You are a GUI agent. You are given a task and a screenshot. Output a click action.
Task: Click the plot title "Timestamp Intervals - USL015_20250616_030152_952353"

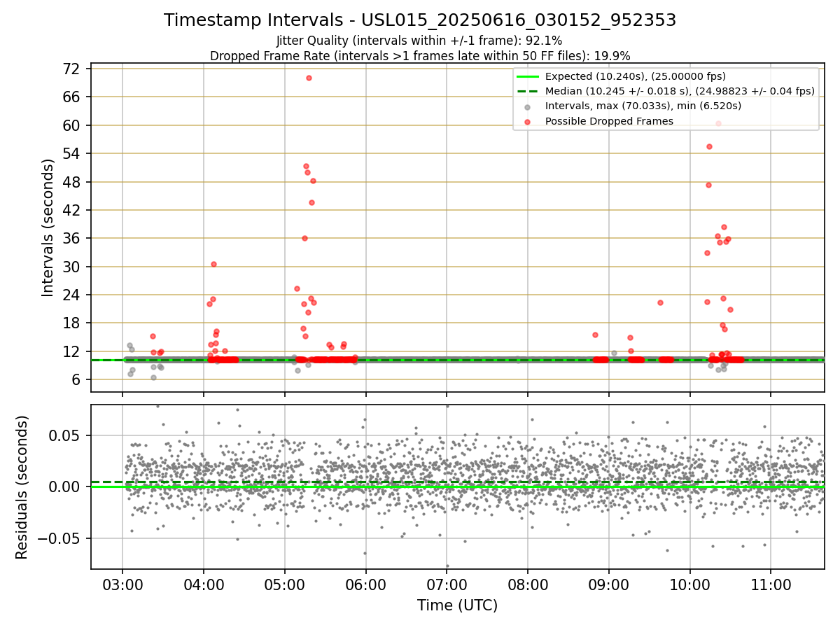click(x=420, y=20)
